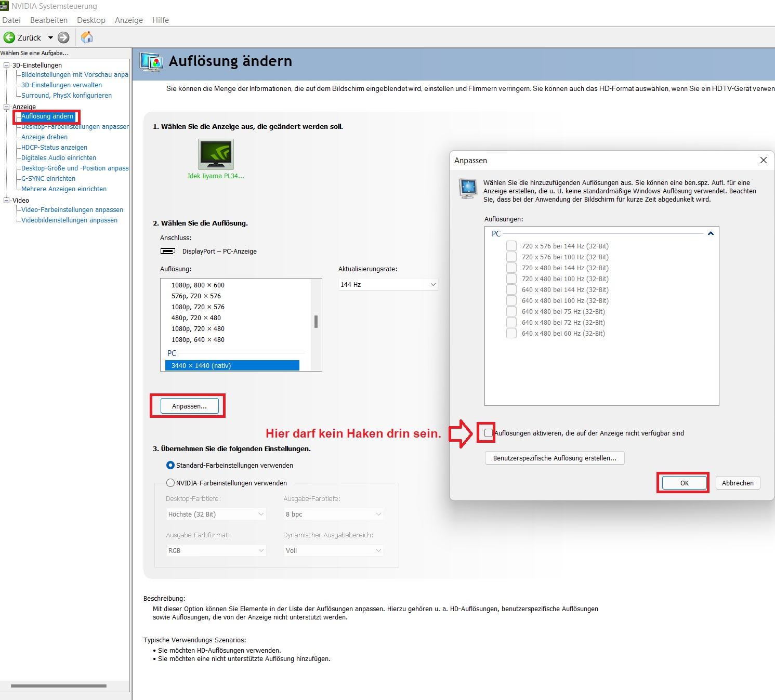Click the green Zurück back arrow icon
The height and width of the screenshot is (700, 775).
(x=9, y=37)
